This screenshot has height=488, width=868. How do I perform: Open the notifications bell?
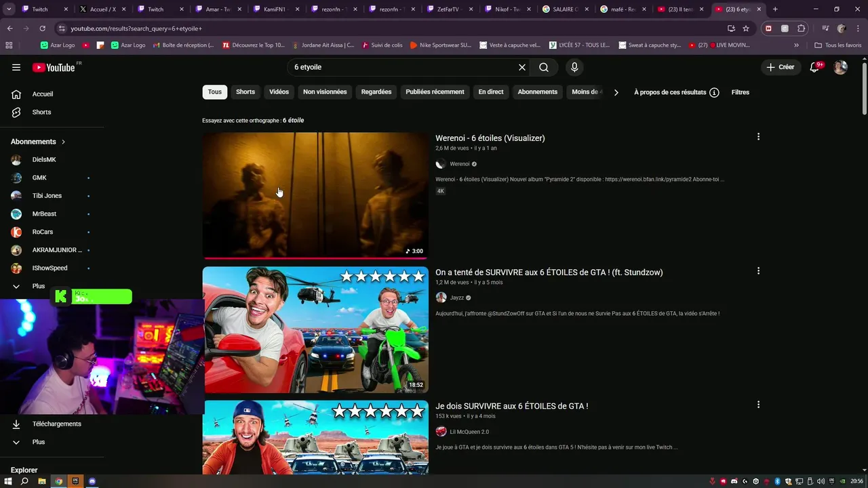[x=815, y=67]
